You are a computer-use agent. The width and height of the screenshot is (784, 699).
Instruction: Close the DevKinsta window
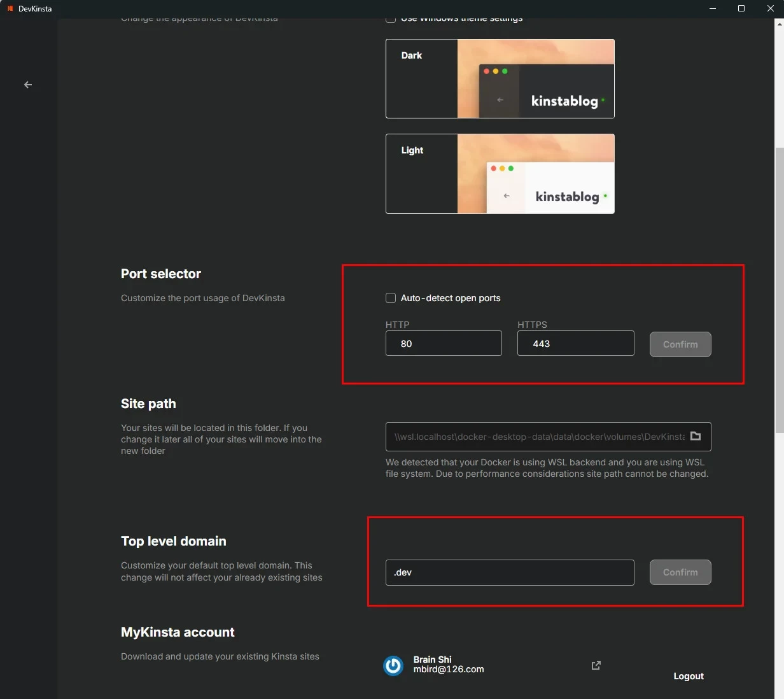point(770,8)
